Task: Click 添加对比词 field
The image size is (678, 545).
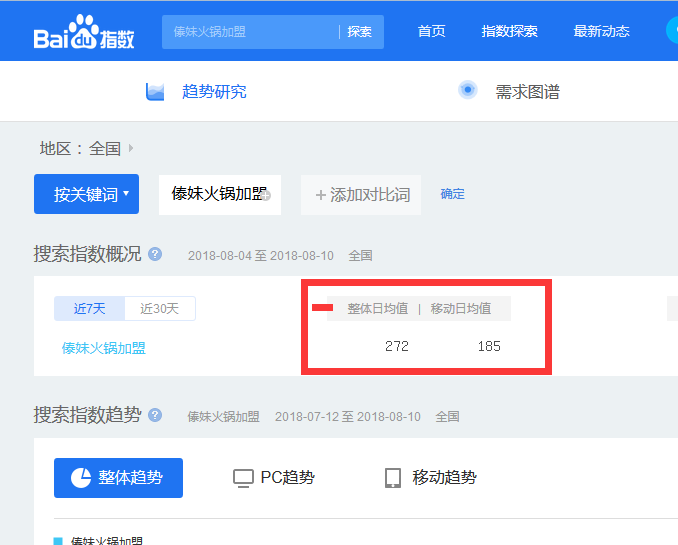Action: [361, 195]
